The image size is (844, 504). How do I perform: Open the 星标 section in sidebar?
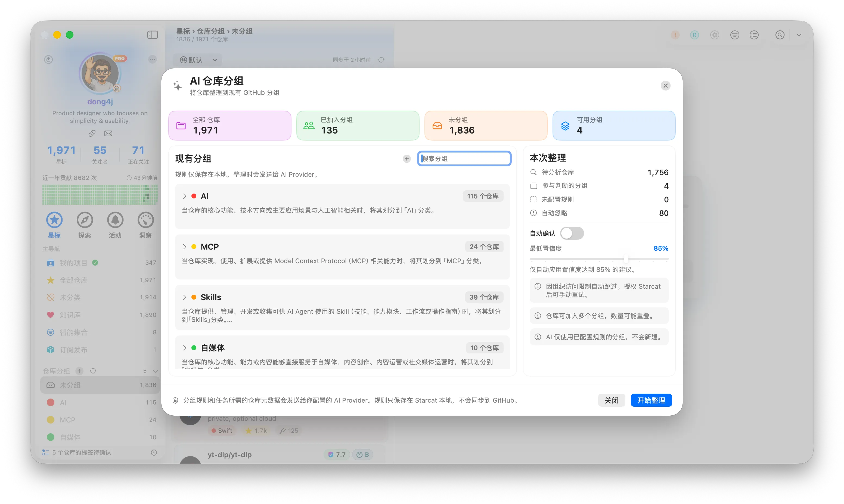(54, 225)
